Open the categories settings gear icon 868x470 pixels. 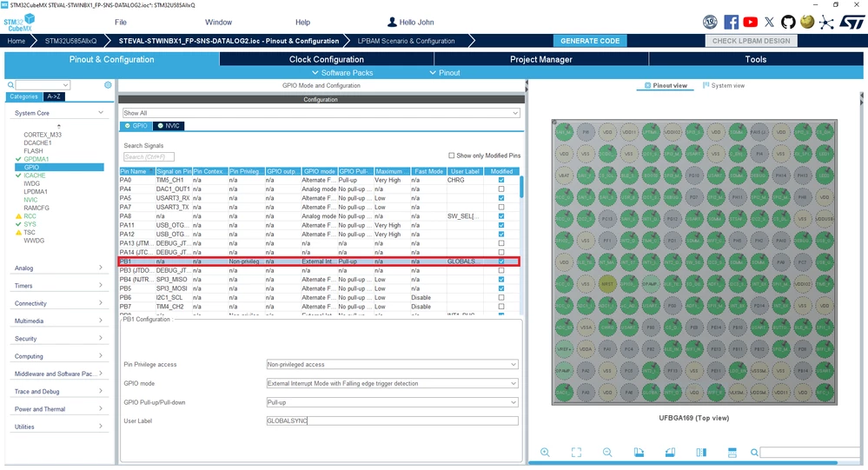point(108,84)
